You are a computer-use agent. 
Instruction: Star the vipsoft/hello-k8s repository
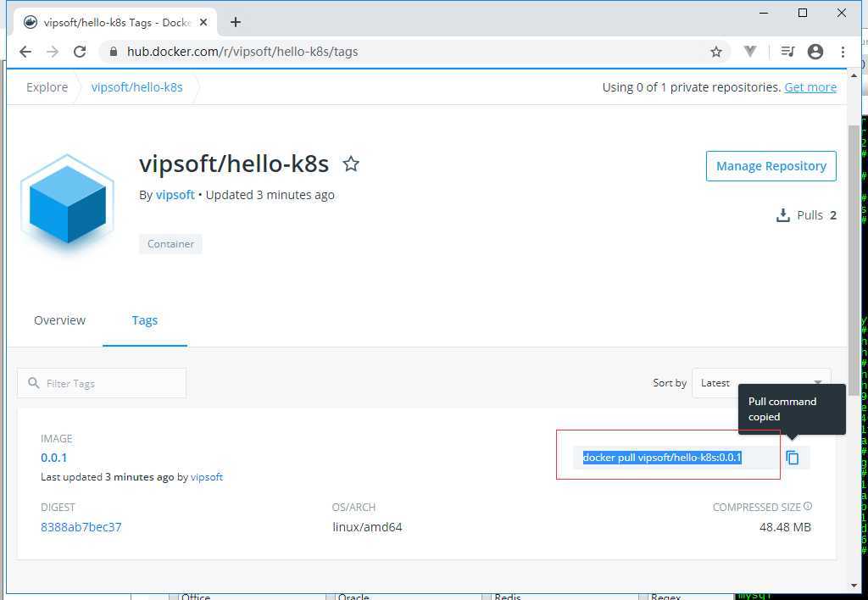click(x=351, y=164)
